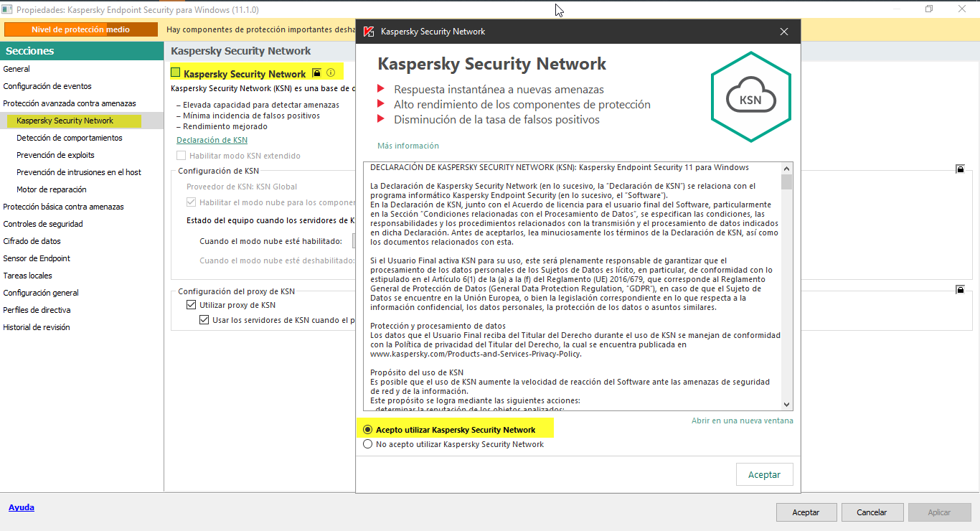
Task: Click the Kaspersky logo in the dialog title bar
Action: click(369, 32)
